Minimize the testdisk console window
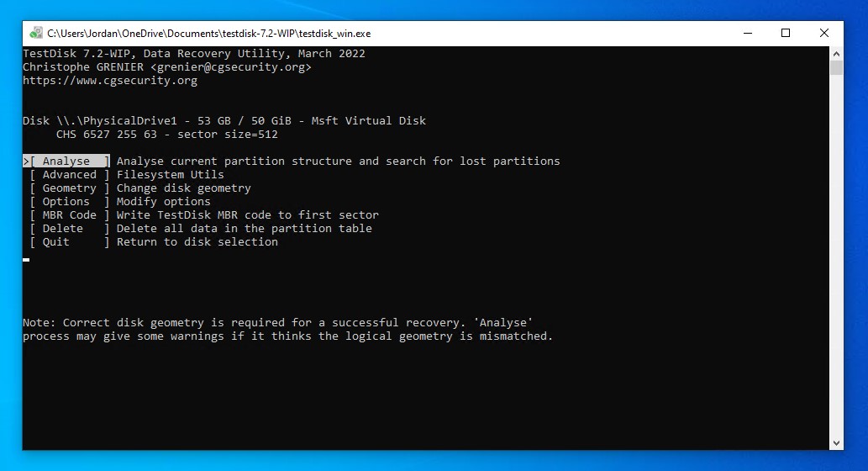The width and height of the screenshot is (868, 471). click(x=748, y=34)
